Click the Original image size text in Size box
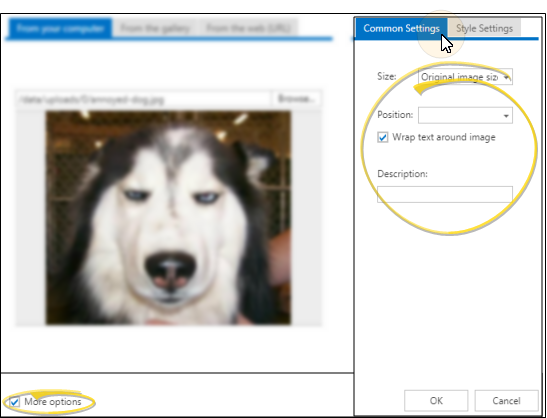547x418 pixels. [459, 77]
